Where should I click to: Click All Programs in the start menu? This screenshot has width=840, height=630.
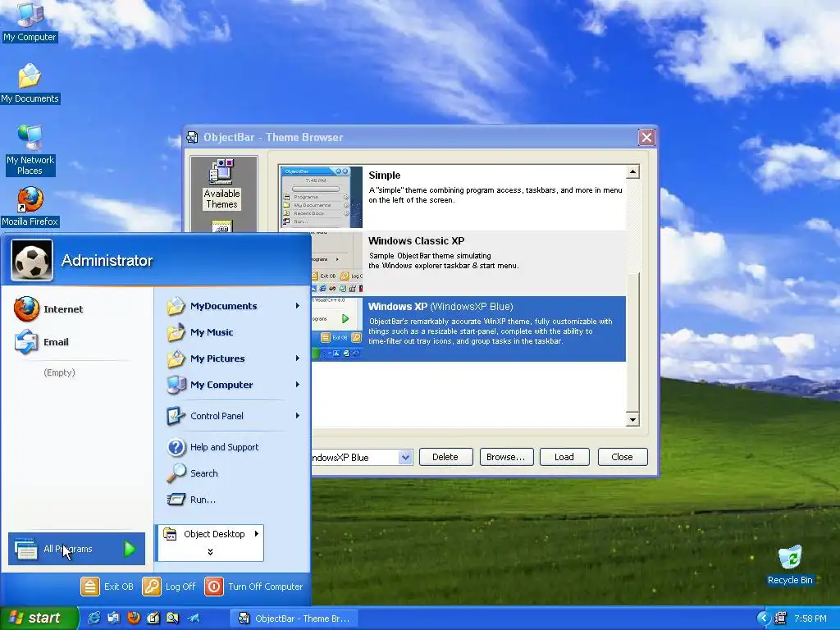coord(76,549)
